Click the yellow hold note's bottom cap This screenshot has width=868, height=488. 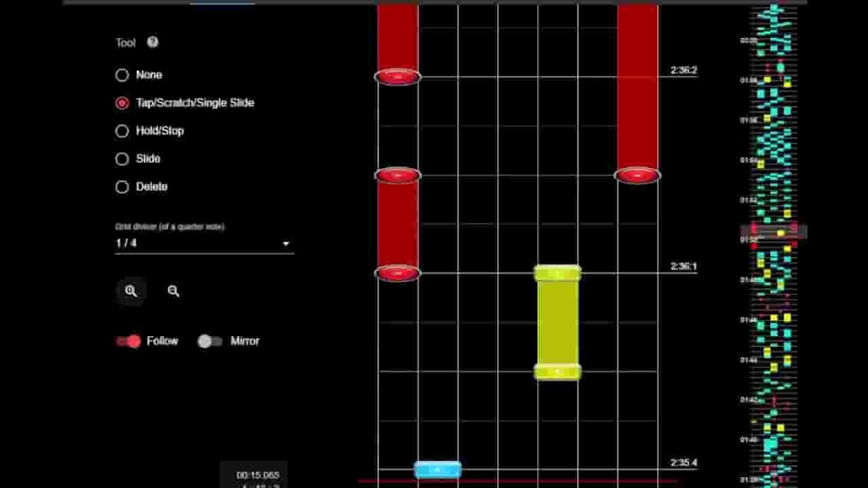click(557, 371)
